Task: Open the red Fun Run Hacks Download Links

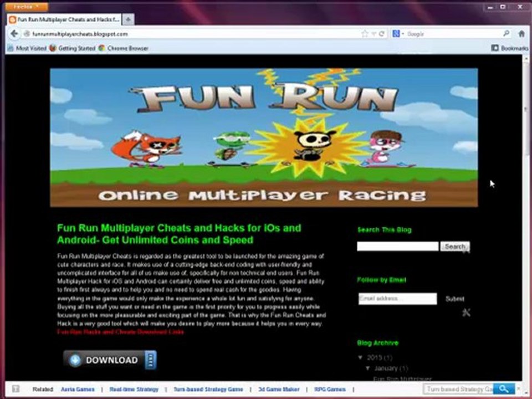Action: 120,332
